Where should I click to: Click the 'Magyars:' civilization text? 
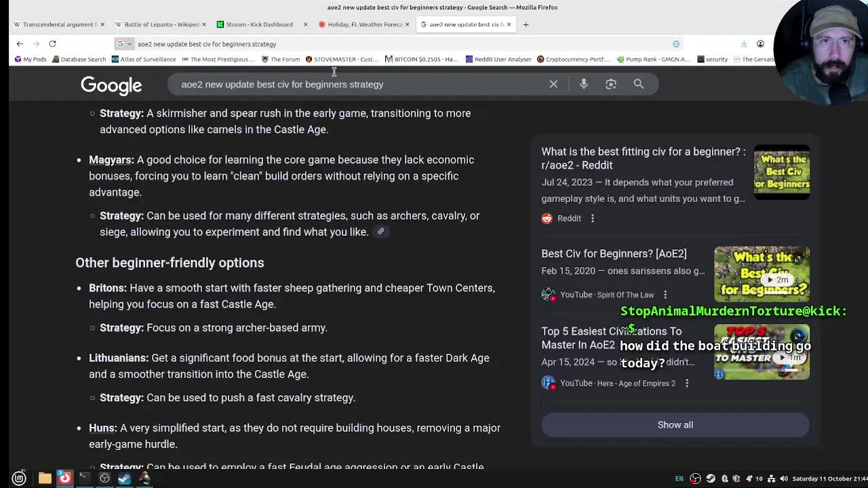click(111, 160)
